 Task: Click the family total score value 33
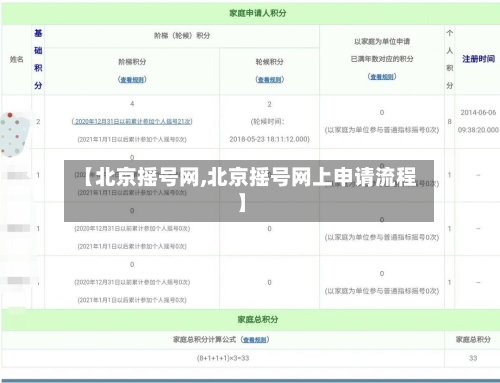pos(473,358)
